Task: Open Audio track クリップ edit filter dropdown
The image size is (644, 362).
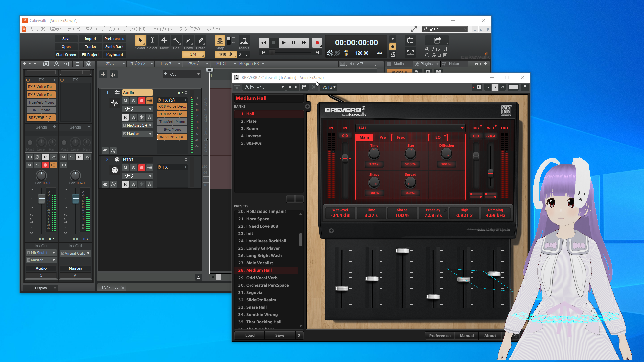Action: coord(137,109)
